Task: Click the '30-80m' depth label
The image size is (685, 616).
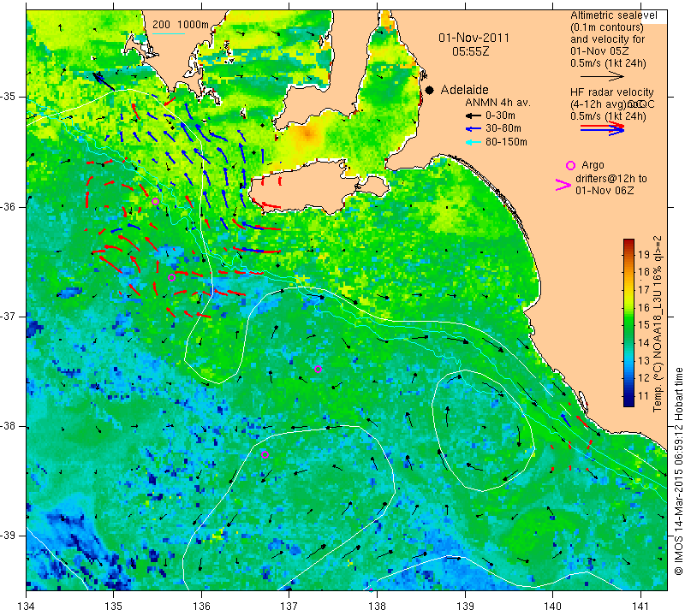Action: 503,128
